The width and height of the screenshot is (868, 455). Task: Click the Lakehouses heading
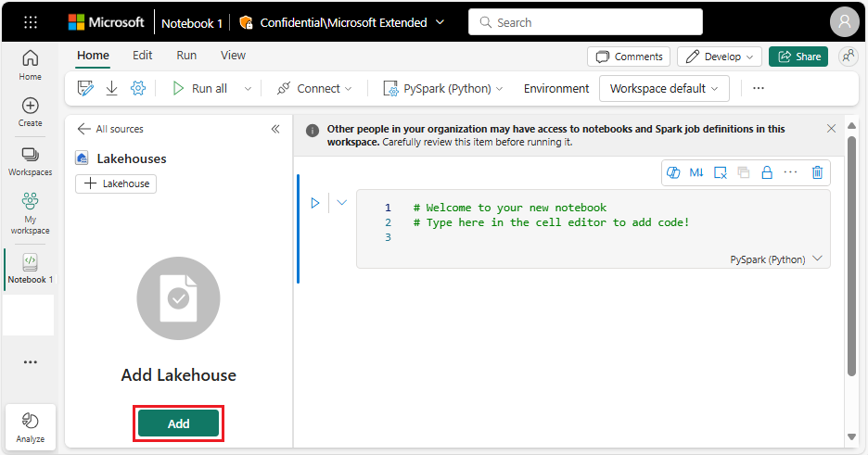click(132, 158)
